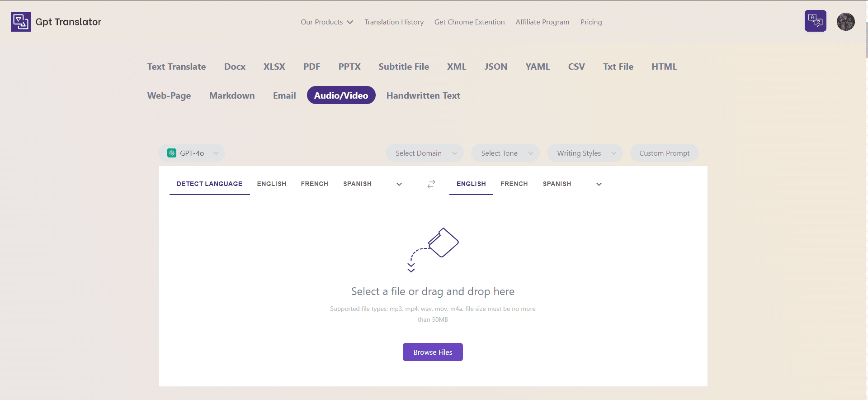Select the Handwritten Text tab
This screenshot has height=400, width=868.
[423, 95]
